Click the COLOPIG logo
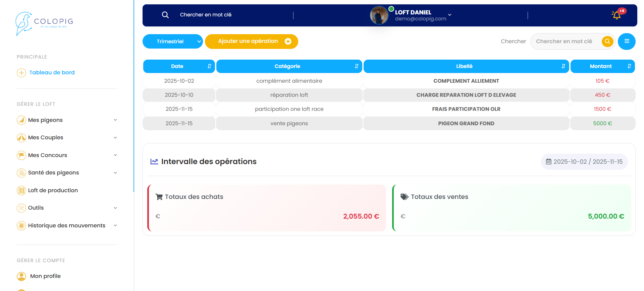This screenshot has height=291, width=644. pyautogui.click(x=45, y=23)
